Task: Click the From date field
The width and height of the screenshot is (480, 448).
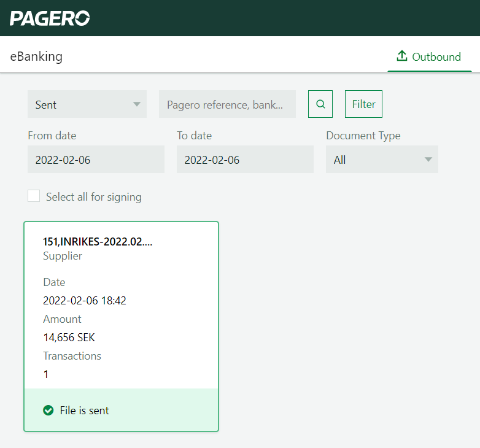Action: point(96,160)
